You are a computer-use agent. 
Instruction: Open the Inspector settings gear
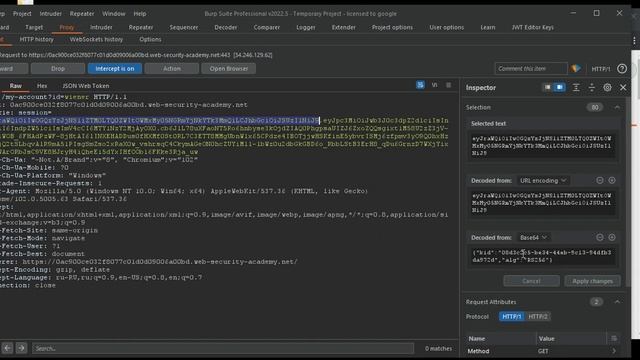[607, 87]
